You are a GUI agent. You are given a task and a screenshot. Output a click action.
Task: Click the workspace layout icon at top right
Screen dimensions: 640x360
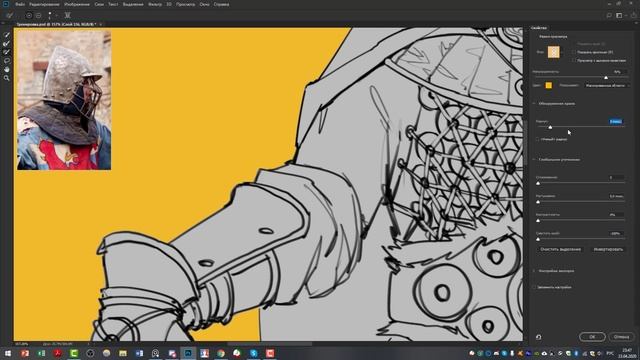(619, 16)
